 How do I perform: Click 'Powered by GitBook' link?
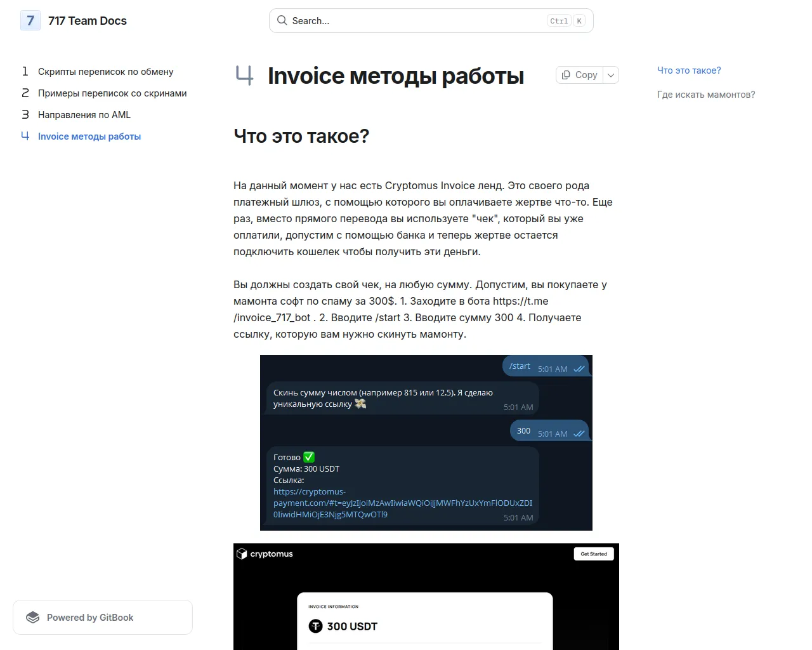[x=103, y=618]
